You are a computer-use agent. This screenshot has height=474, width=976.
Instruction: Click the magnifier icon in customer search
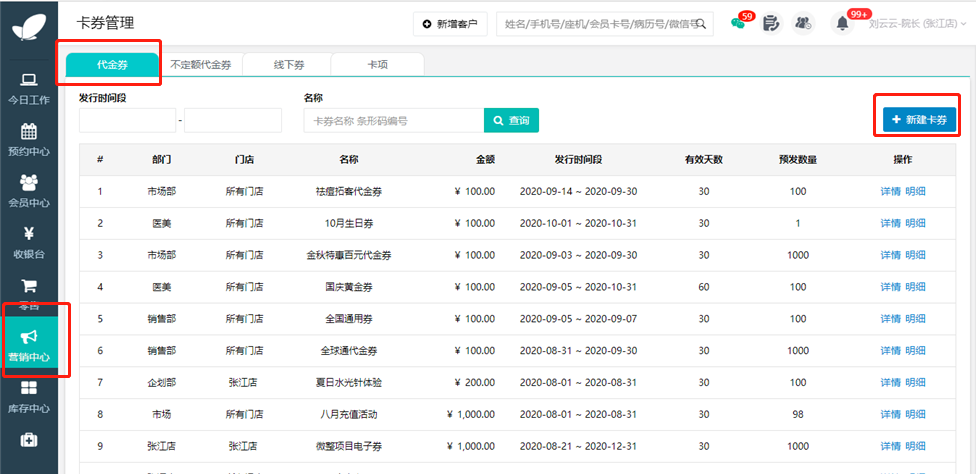(x=701, y=24)
